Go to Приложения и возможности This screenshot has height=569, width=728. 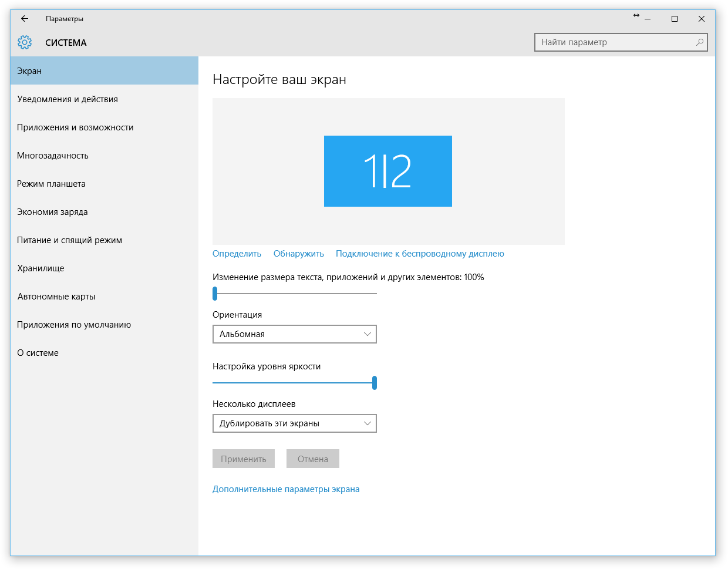pyautogui.click(x=75, y=127)
